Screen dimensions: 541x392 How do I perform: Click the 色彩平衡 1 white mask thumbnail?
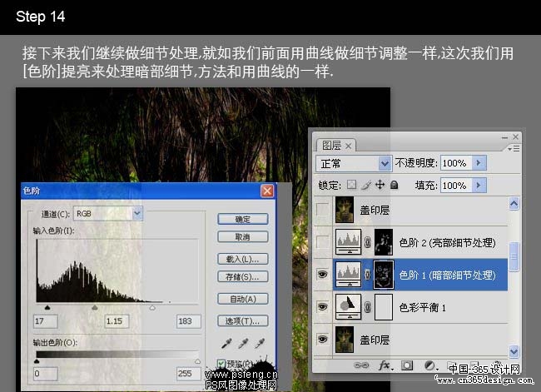tap(384, 307)
